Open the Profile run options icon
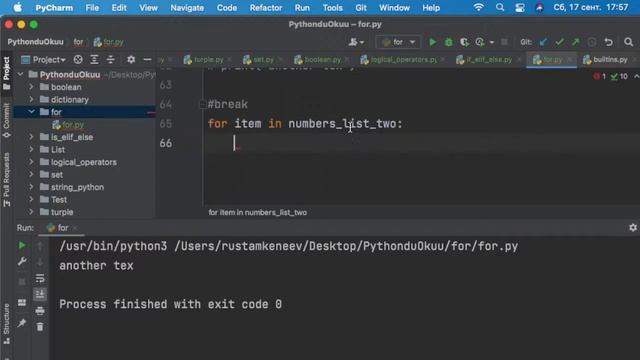The height and width of the screenshot is (360, 640). coord(480,42)
